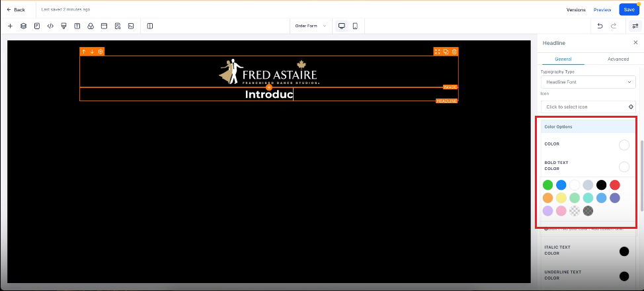The image size is (644, 291).
Task: Pick the light checkered transparent swatch
Action: [x=575, y=211]
